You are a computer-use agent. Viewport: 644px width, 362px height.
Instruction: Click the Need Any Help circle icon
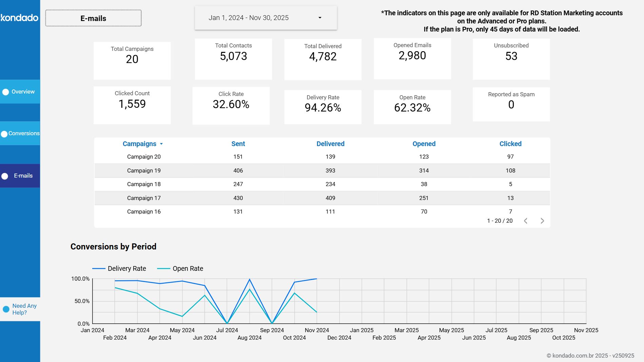click(5, 309)
